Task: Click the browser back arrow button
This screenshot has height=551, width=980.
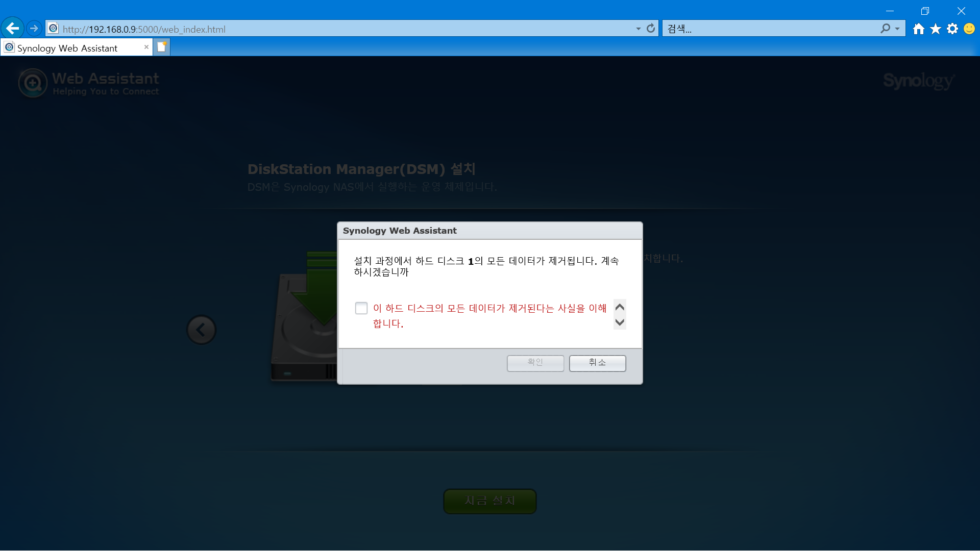Action: (13, 29)
